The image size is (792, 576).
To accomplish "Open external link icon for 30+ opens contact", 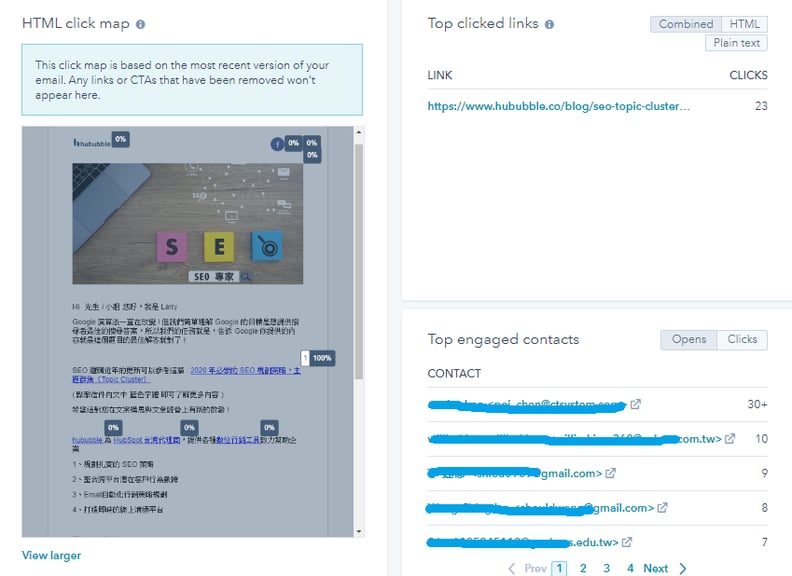I will [x=635, y=405].
